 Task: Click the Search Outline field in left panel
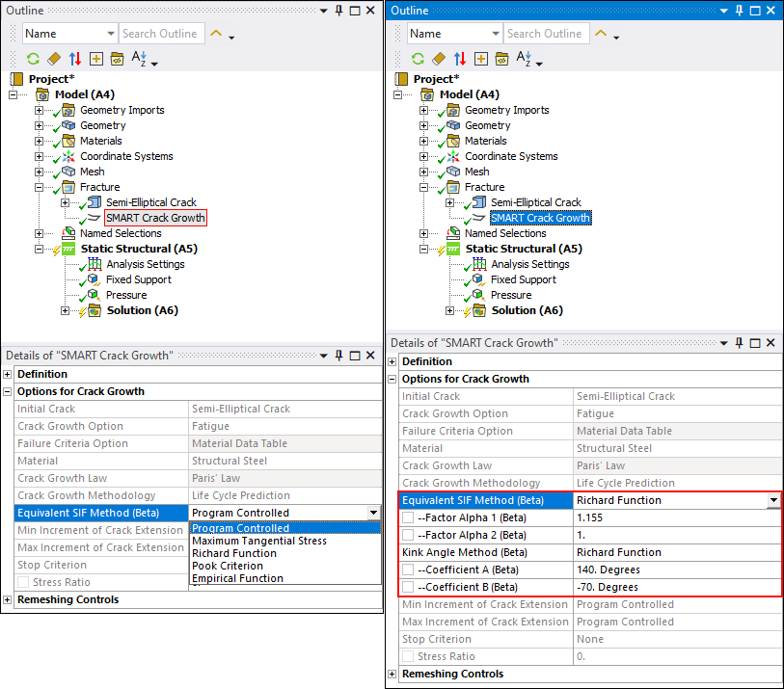(x=162, y=34)
